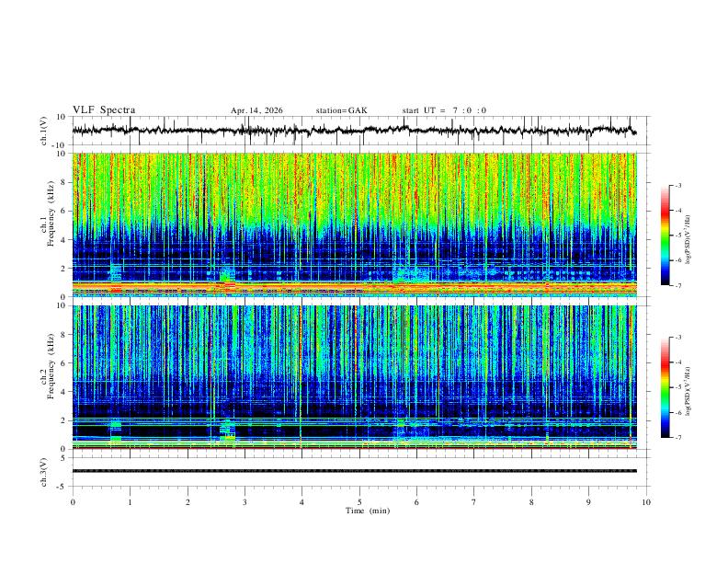Click time axis tick label "7"

(474, 502)
